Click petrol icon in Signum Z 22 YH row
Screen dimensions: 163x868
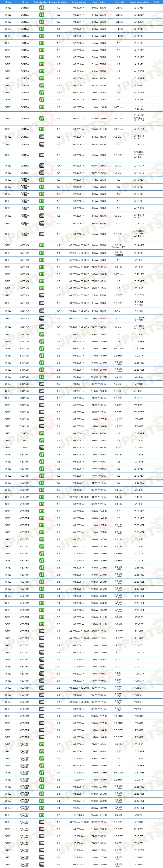[x=42, y=356]
